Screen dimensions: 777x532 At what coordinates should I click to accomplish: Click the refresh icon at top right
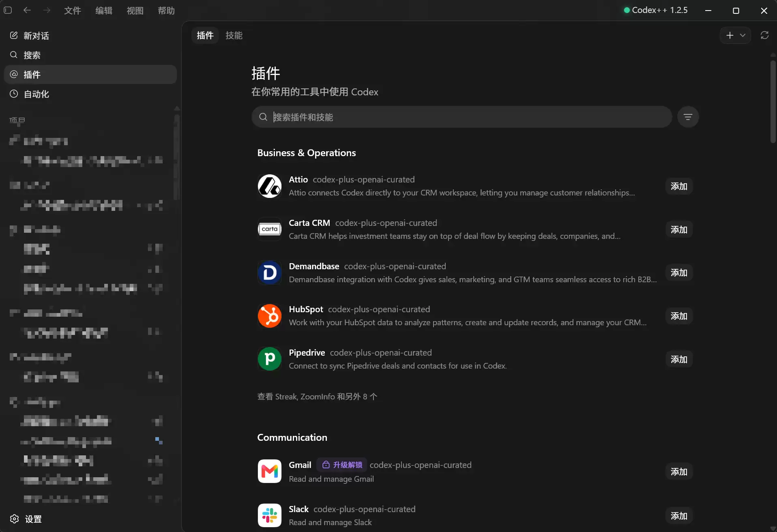[x=764, y=35]
